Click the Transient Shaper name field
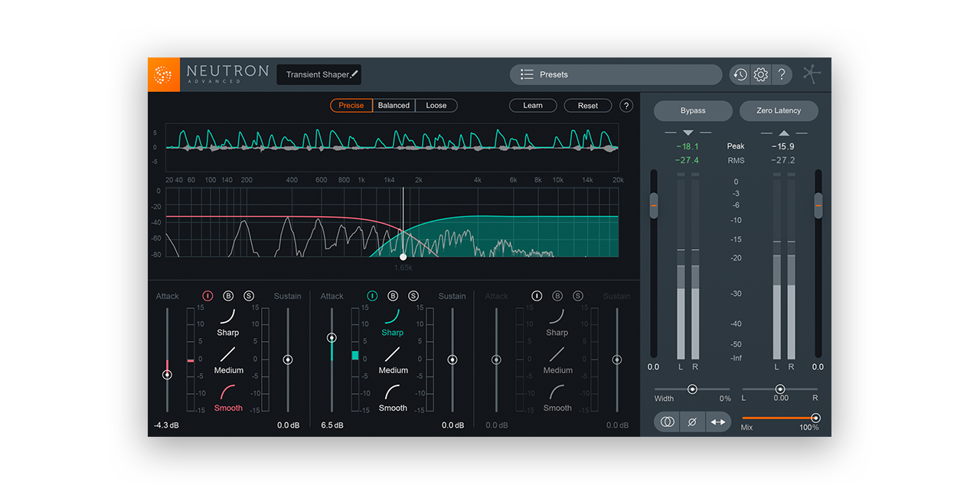The image size is (980, 492). 318,74
